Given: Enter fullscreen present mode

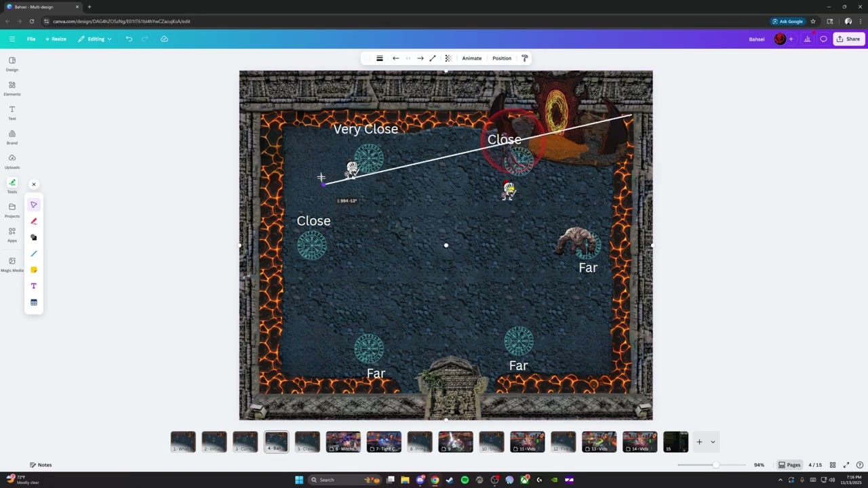Looking at the screenshot, I should coord(846,465).
